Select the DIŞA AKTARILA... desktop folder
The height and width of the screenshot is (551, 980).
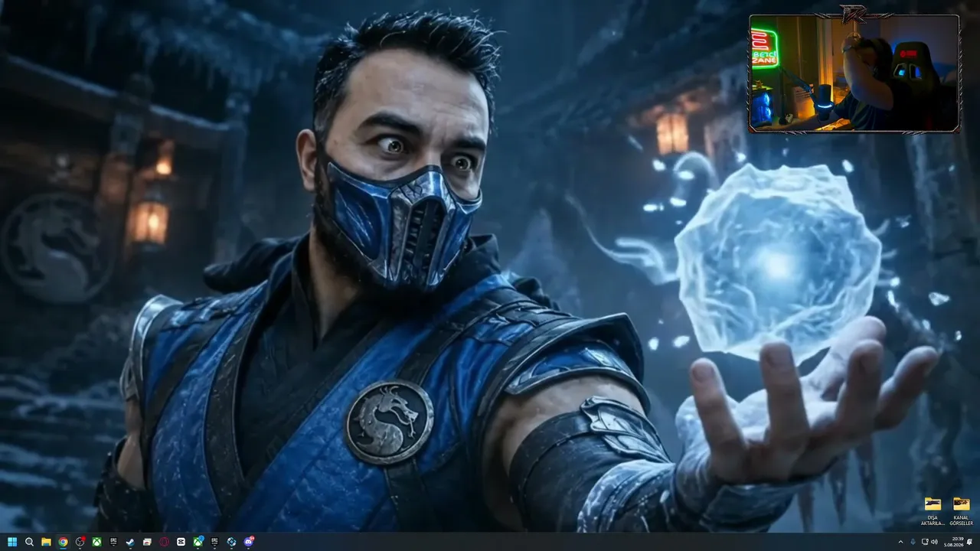click(x=933, y=511)
